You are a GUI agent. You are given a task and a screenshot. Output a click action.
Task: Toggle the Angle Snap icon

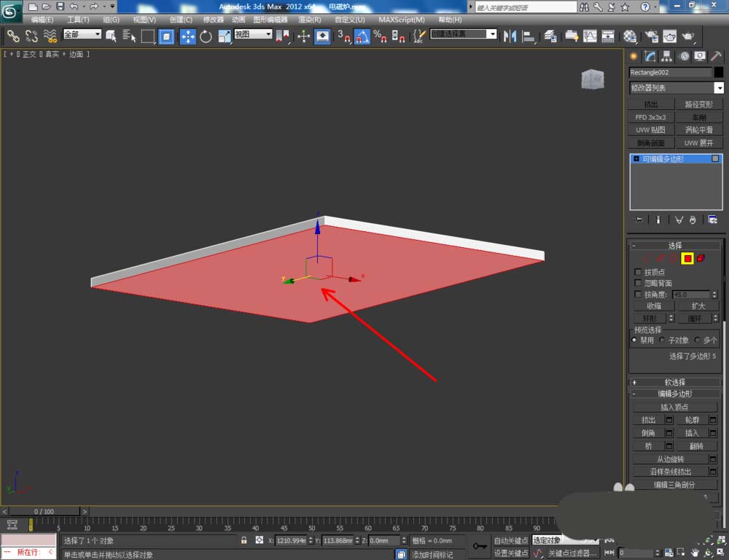(x=362, y=36)
